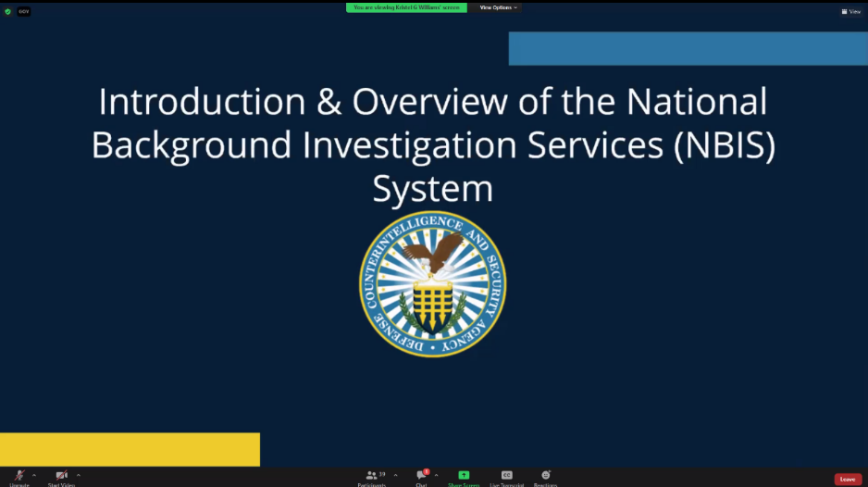Image resolution: width=868 pixels, height=487 pixels.
Task: Click the GOV badge at top left
Action: [24, 11]
